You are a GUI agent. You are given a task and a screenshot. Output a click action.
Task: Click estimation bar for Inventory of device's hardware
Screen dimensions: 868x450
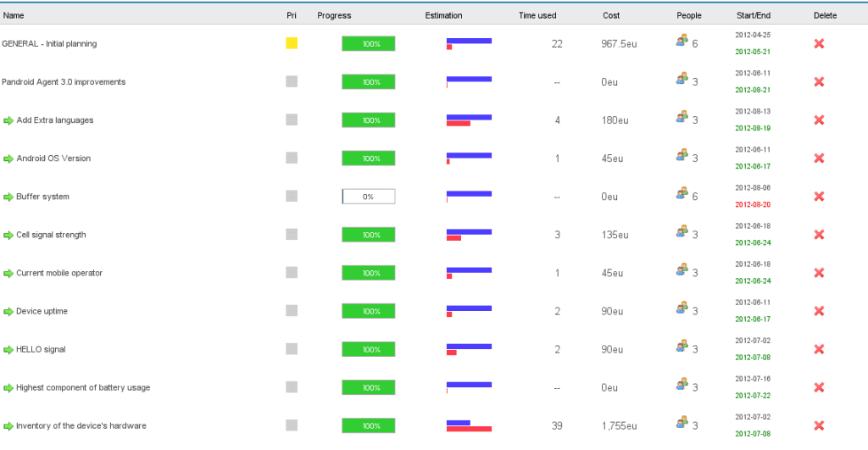(469, 425)
